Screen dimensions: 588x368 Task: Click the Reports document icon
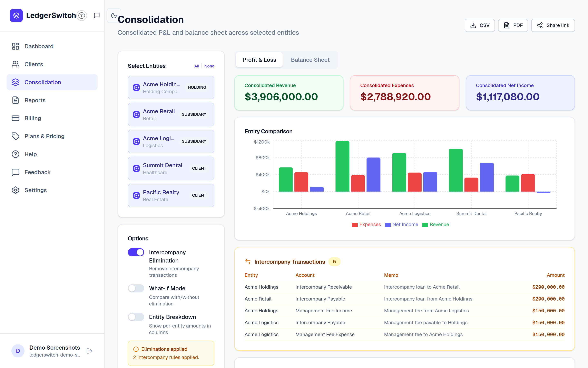coord(16,100)
